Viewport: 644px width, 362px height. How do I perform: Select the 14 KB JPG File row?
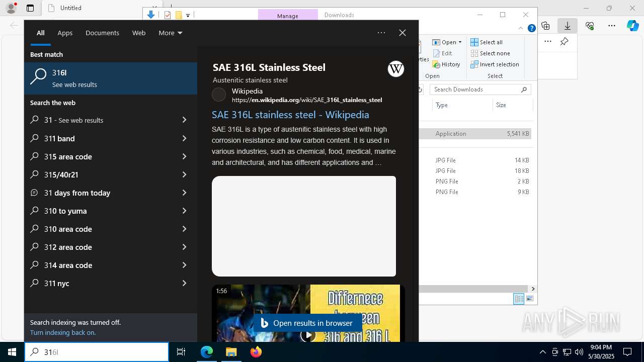pyautogui.click(x=475, y=160)
